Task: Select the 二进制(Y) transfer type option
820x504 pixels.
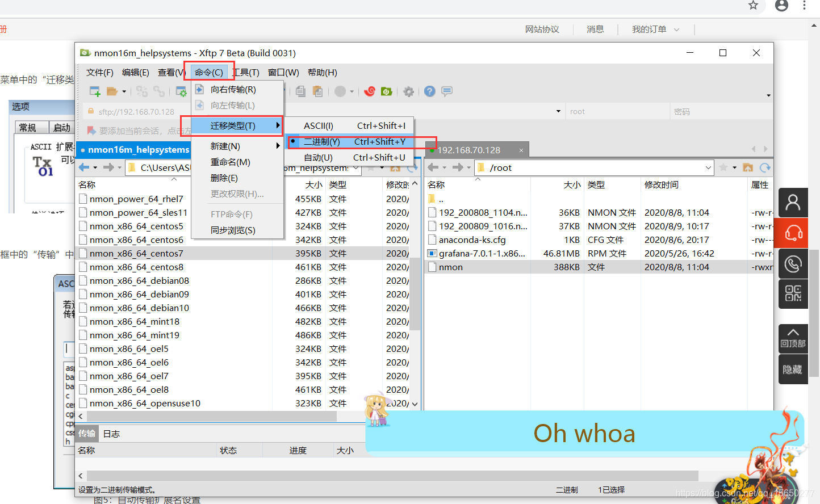Action: [x=350, y=141]
